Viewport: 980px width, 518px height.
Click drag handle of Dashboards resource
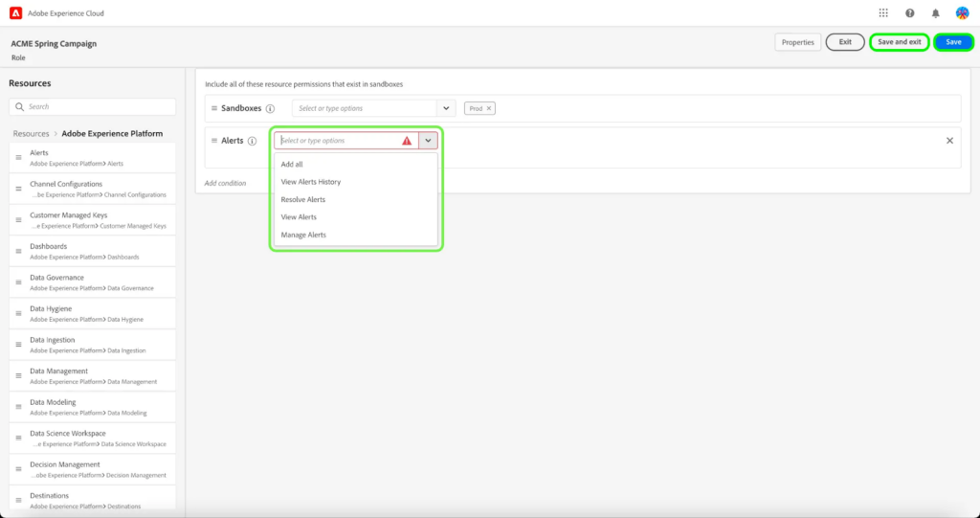(19, 252)
